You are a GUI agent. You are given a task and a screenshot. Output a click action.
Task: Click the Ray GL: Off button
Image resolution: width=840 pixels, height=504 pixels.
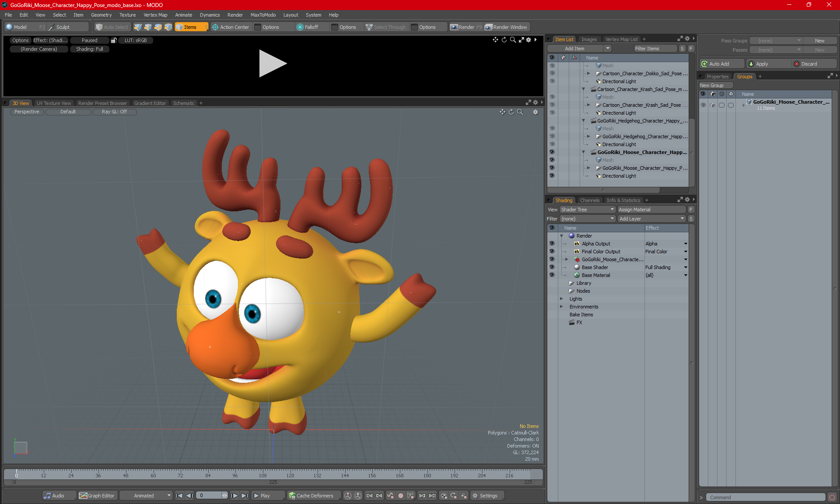click(115, 112)
